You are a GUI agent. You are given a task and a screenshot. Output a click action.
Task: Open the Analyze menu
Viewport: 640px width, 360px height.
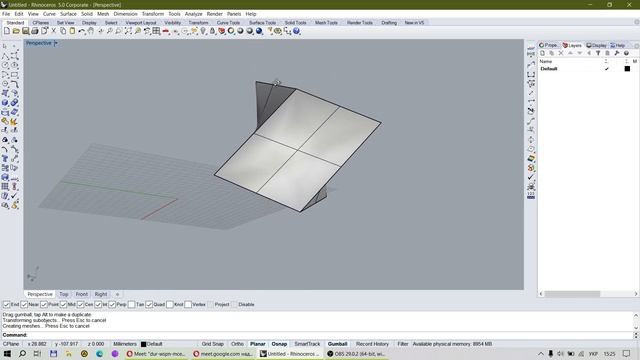[193, 14]
